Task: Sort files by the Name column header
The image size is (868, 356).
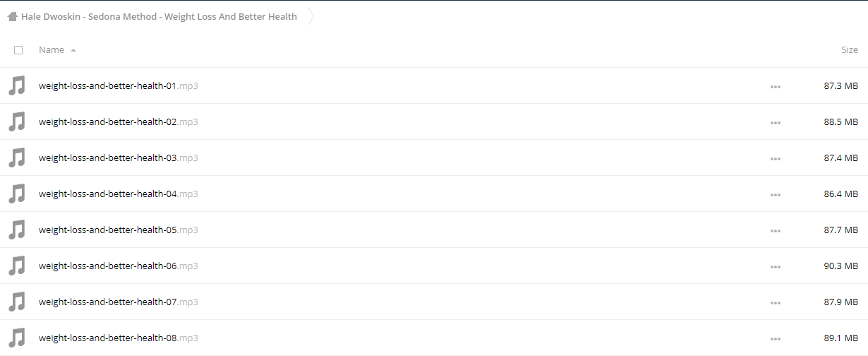Action: [52, 50]
